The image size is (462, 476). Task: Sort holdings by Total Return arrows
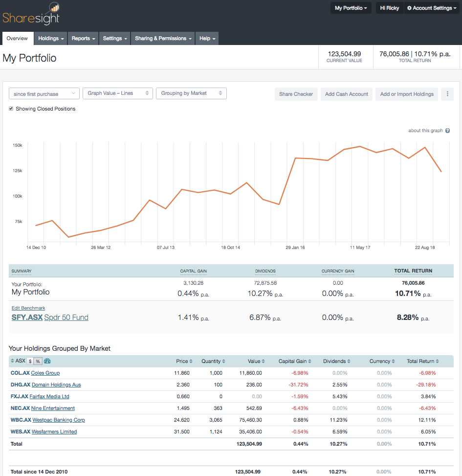point(438,361)
